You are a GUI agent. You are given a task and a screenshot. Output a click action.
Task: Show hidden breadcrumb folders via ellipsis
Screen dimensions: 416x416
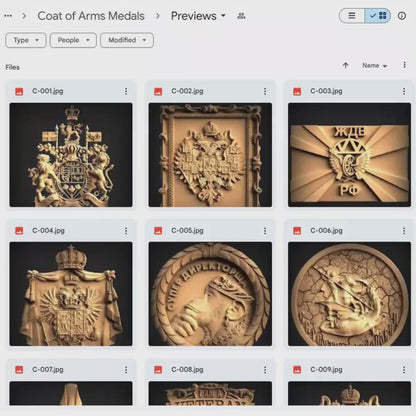click(x=8, y=16)
